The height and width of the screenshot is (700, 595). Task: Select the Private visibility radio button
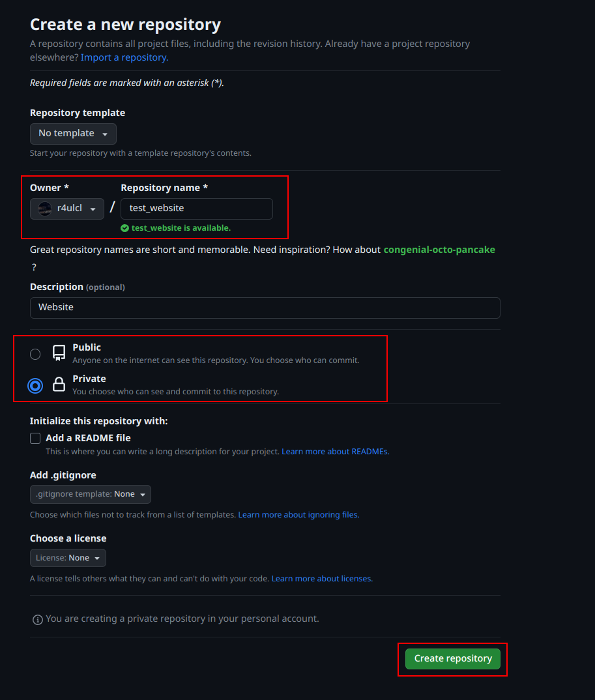point(35,385)
